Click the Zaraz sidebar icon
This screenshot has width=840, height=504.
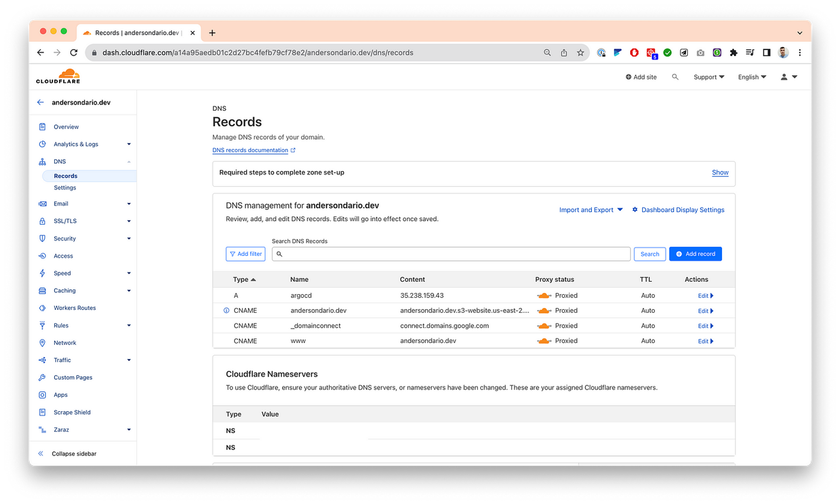pos(42,429)
